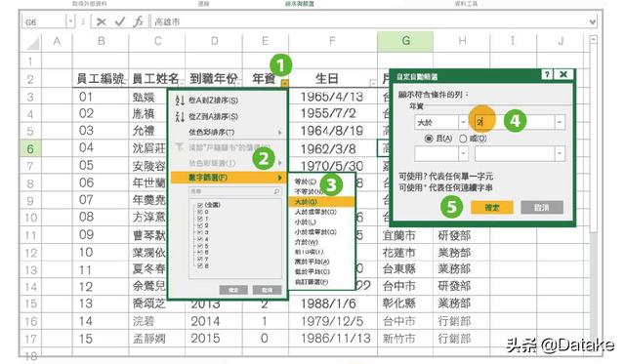The image size is (625, 364).
Task: Click the formula bar confirm checkmark icon
Action: (x=119, y=21)
